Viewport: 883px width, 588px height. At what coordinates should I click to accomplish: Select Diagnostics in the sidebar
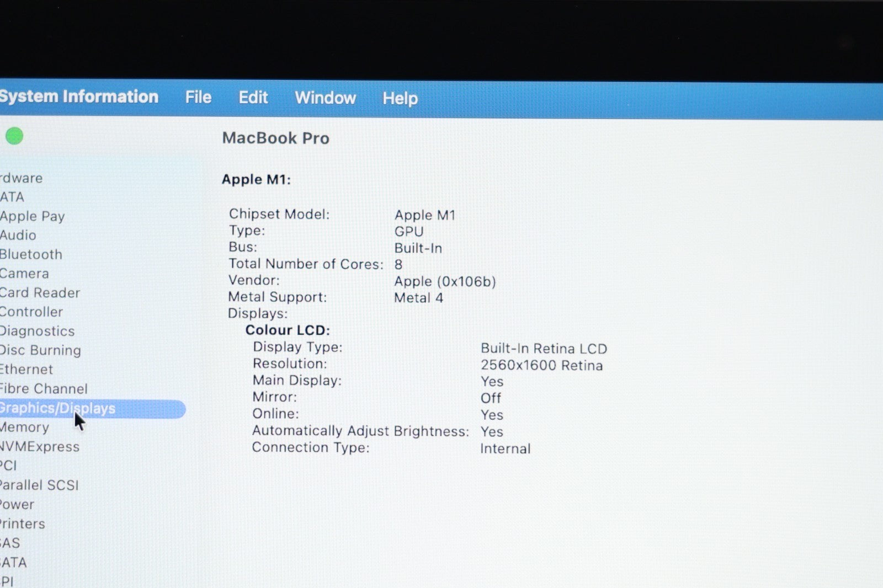tap(38, 331)
